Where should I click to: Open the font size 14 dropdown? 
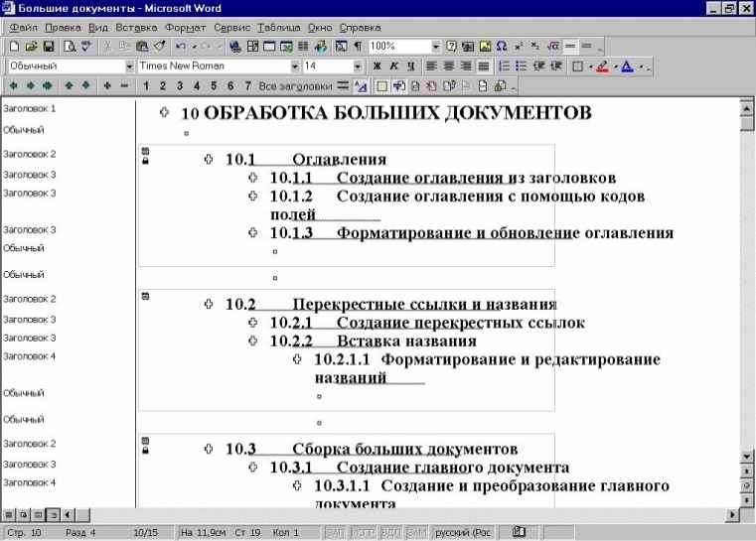358,66
